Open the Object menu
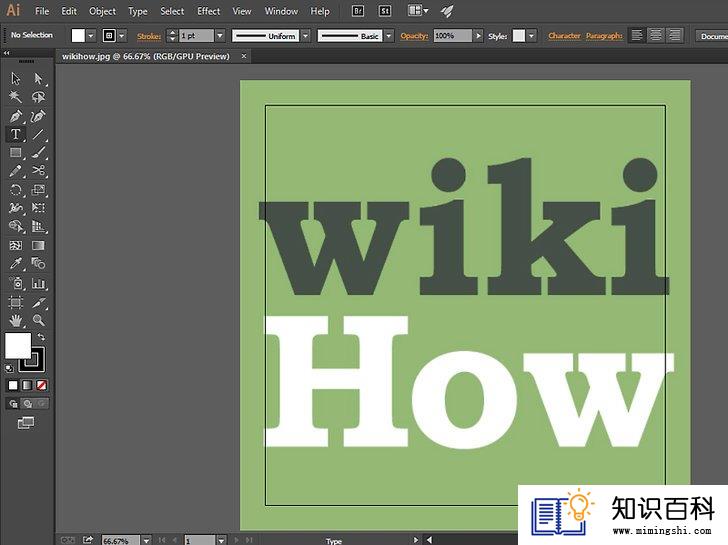The image size is (728, 545). pos(102,11)
